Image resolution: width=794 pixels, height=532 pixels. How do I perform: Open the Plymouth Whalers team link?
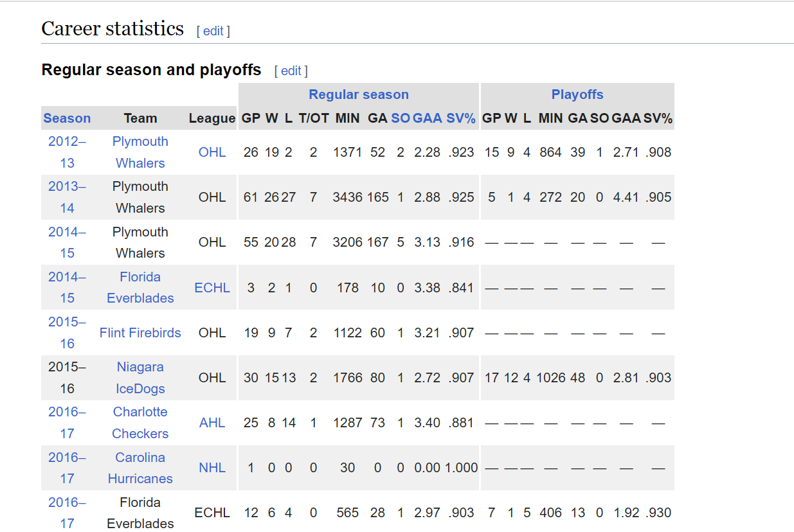coord(140,152)
